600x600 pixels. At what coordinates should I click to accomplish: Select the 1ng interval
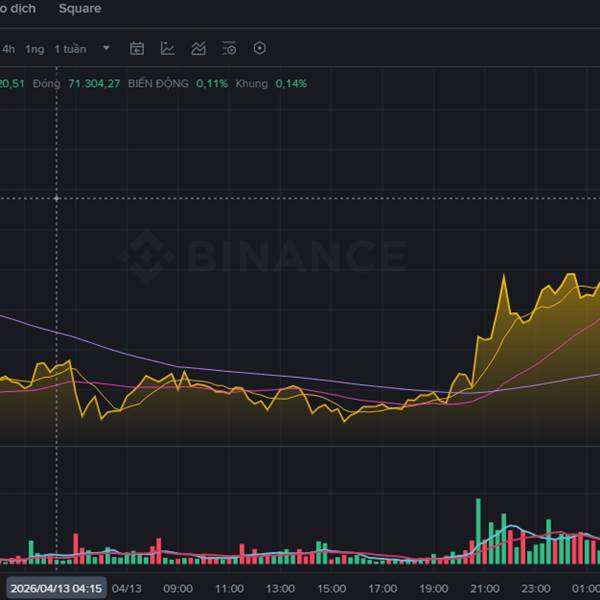pyautogui.click(x=35, y=48)
